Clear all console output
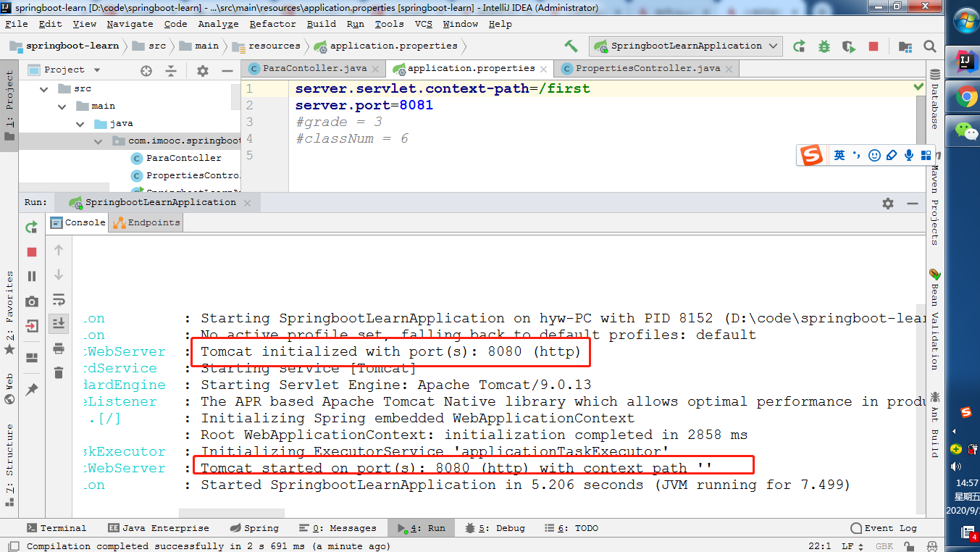 59,373
